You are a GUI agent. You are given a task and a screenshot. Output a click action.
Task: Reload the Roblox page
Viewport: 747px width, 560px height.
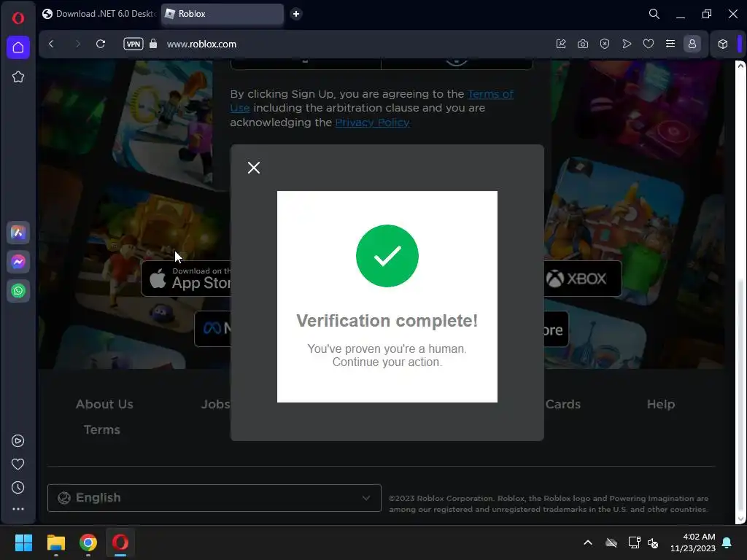pyautogui.click(x=101, y=44)
